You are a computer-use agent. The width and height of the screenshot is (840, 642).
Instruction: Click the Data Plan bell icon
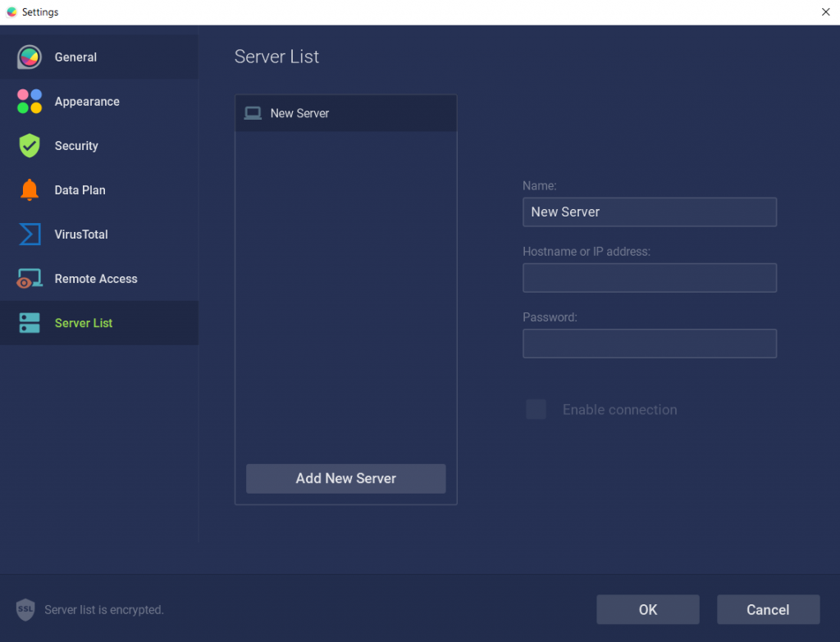[x=30, y=190]
